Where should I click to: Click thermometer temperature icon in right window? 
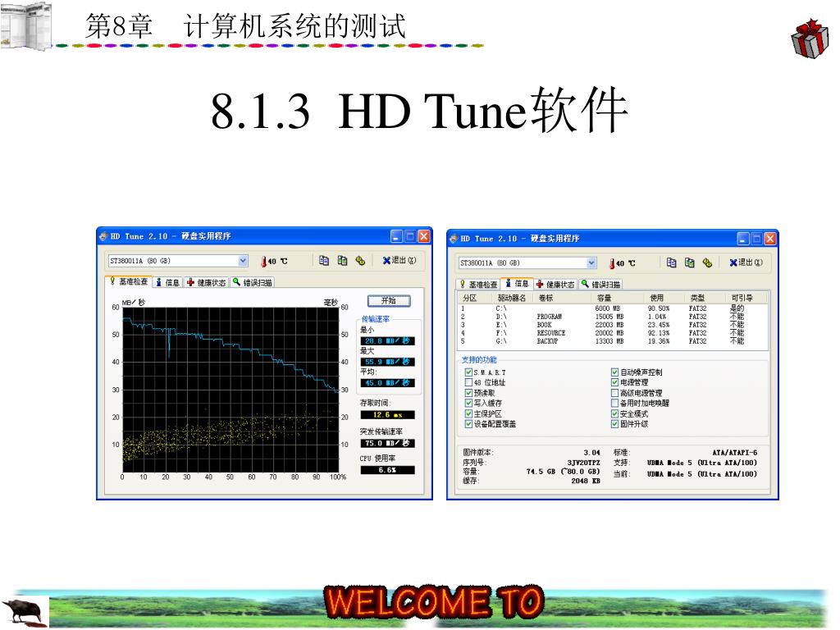pyautogui.click(x=612, y=263)
